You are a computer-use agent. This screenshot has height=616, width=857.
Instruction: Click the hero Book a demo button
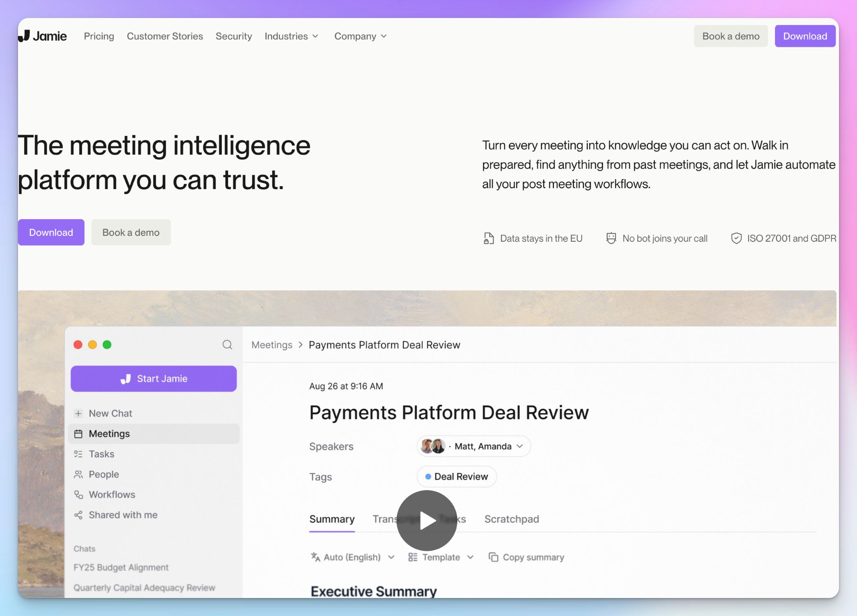tap(131, 232)
